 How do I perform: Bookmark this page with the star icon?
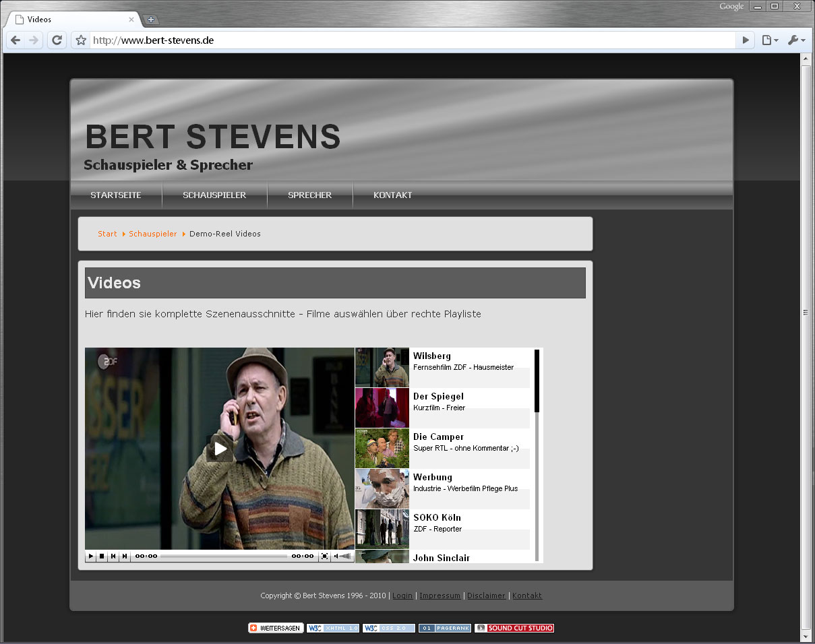pyautogui.click(x=81, y=40)
